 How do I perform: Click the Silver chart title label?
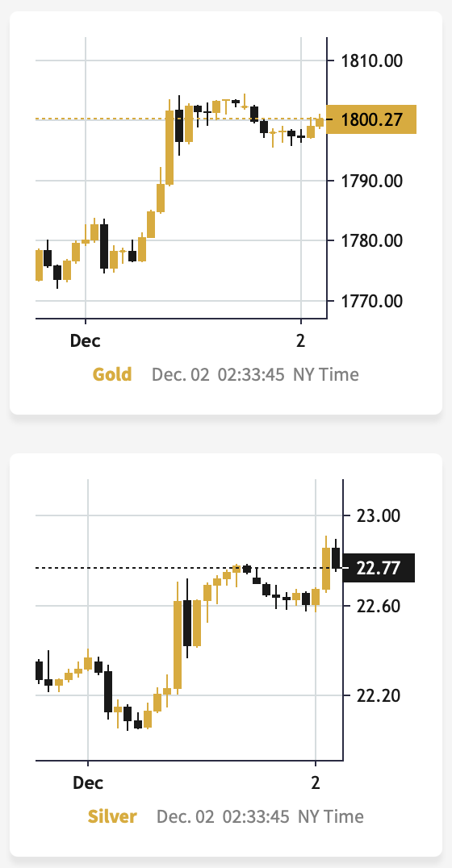[112, 816]
